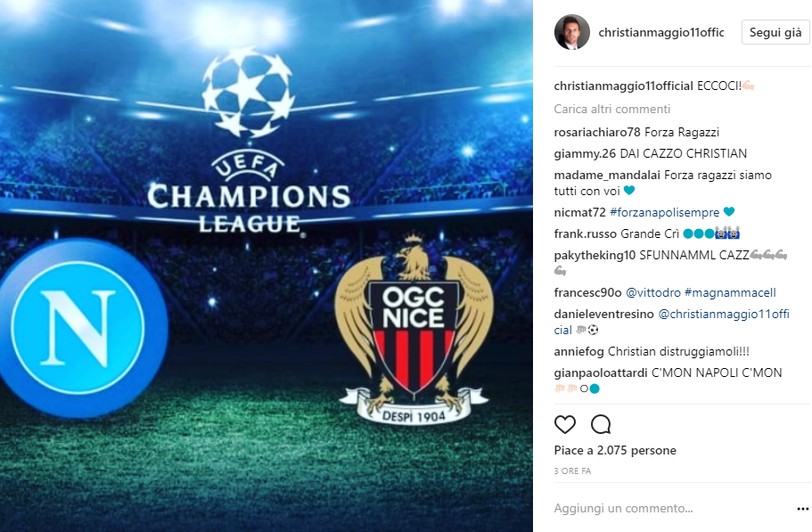Viewport: 812px width, 532px height.
Task: Open commenter giammy.26's profile
Action: [585, 153]
